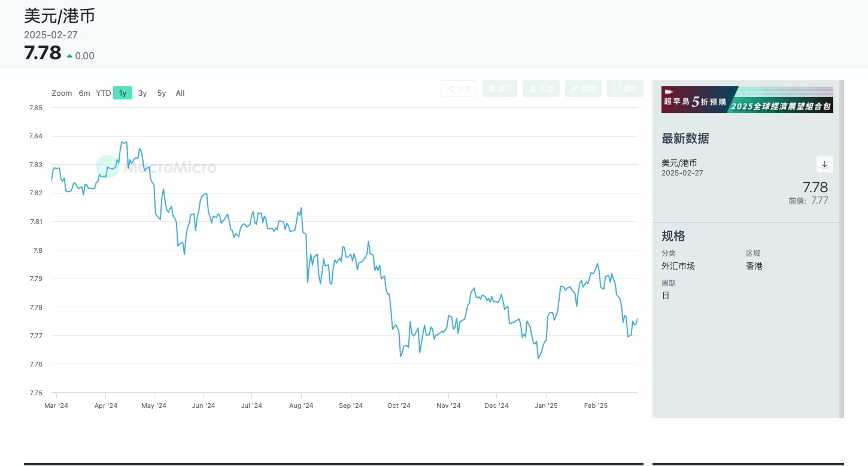Select the 6m zoom range
868x466 pixels.
[84, 93]
